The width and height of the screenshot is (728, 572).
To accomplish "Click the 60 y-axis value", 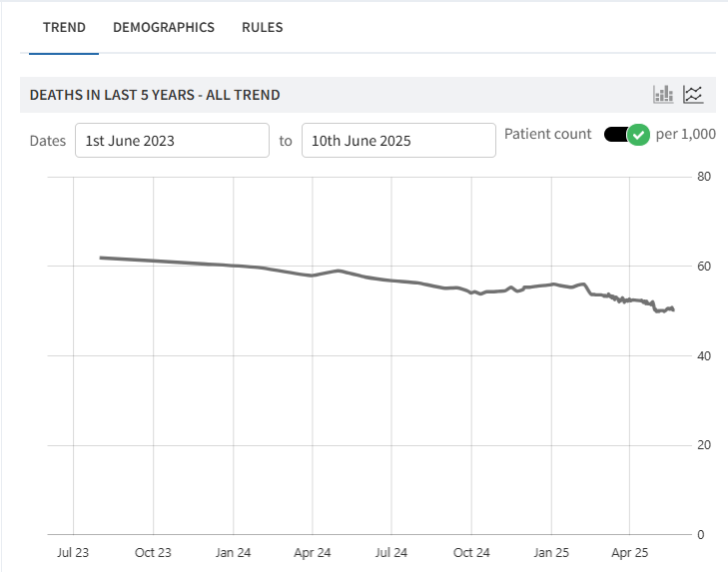I will tap(704, 267).
